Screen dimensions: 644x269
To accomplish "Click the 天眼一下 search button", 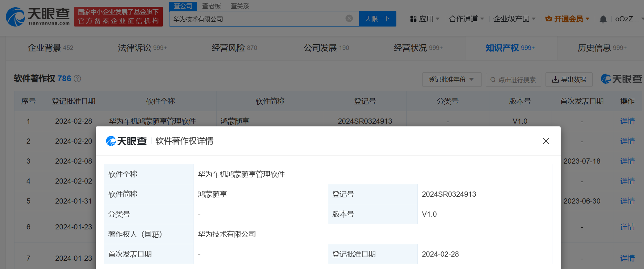I will (x=377, y=19).
